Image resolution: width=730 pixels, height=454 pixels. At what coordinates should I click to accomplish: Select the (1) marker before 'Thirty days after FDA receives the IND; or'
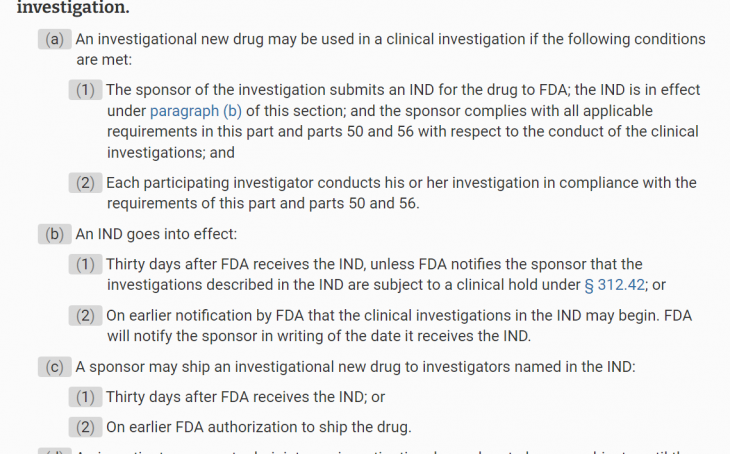[85, 397]
